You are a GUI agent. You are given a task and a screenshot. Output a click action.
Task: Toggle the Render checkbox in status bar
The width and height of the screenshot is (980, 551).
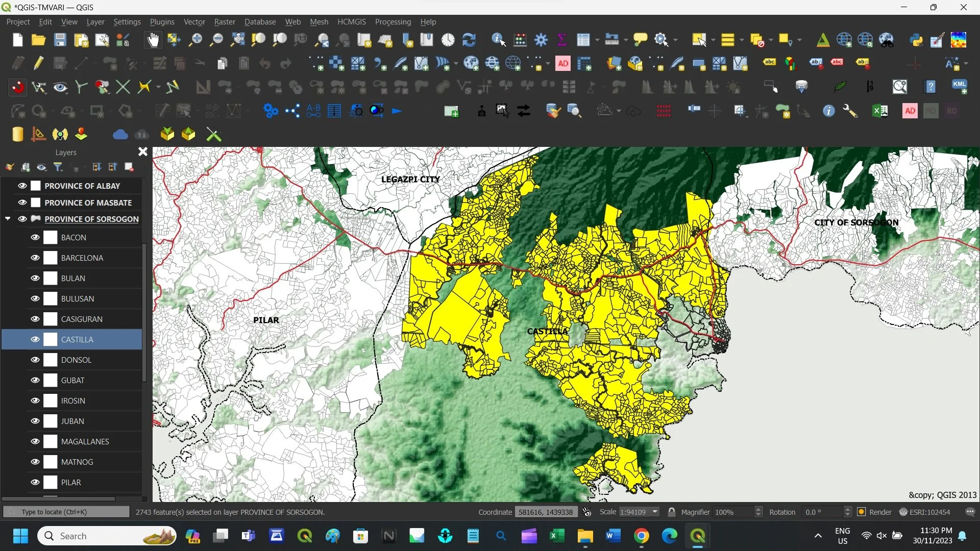[x=862, y=512]
